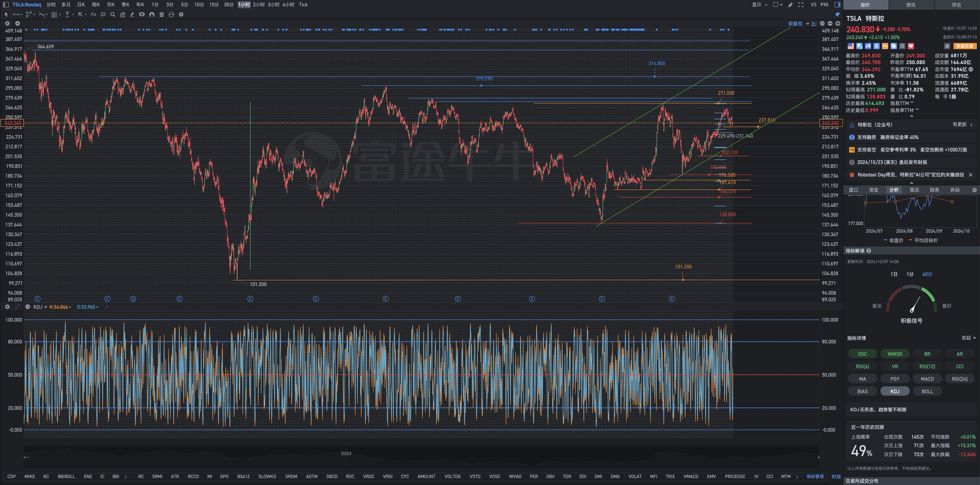
Task: Toggle the magnet snap tool
Action: pos(152,14)
